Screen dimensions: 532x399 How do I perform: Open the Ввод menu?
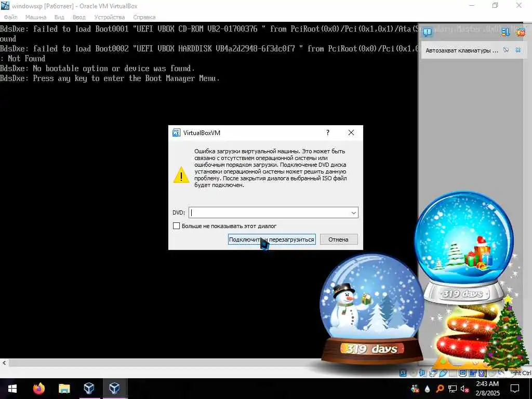79,17
